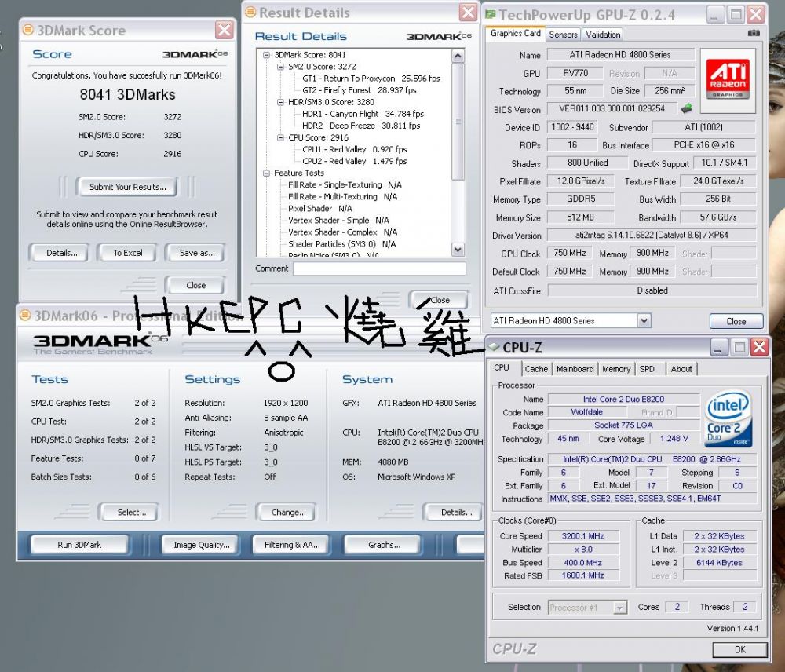Click the Intel Core 2 Duo E8200 name field
Screen dimensions: 785x672
tap(623, 399)
